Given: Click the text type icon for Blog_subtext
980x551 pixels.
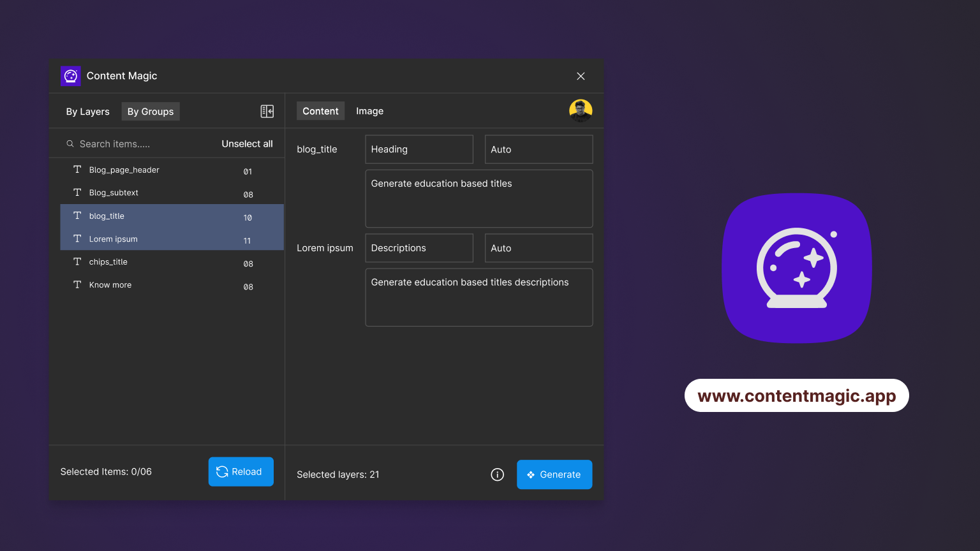Looking at the screenshot, I should (x=77, y=193).
